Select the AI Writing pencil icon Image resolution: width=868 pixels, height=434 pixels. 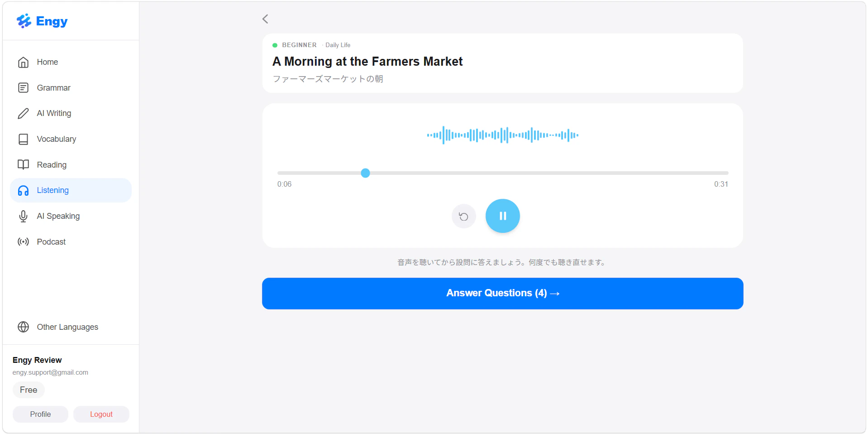coord(23,113)
